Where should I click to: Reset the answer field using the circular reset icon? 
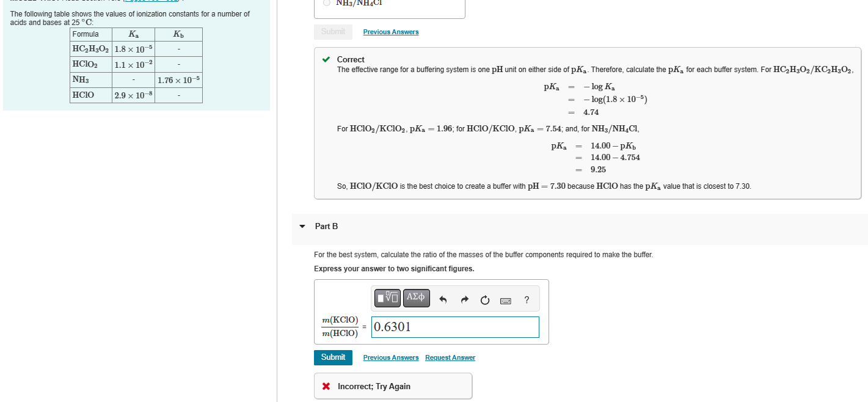(x=485, y=299)
